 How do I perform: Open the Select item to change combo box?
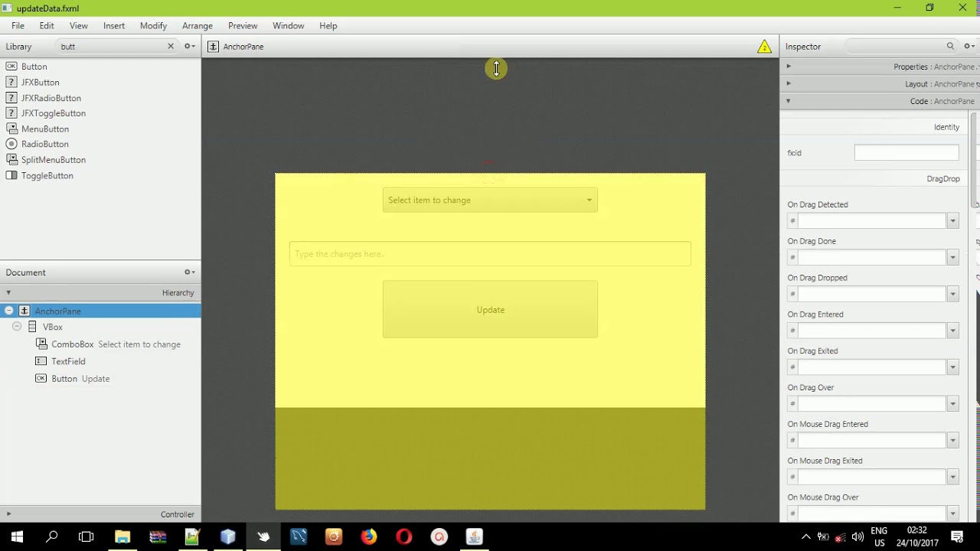pyautogui.click(x=490, y=200)
